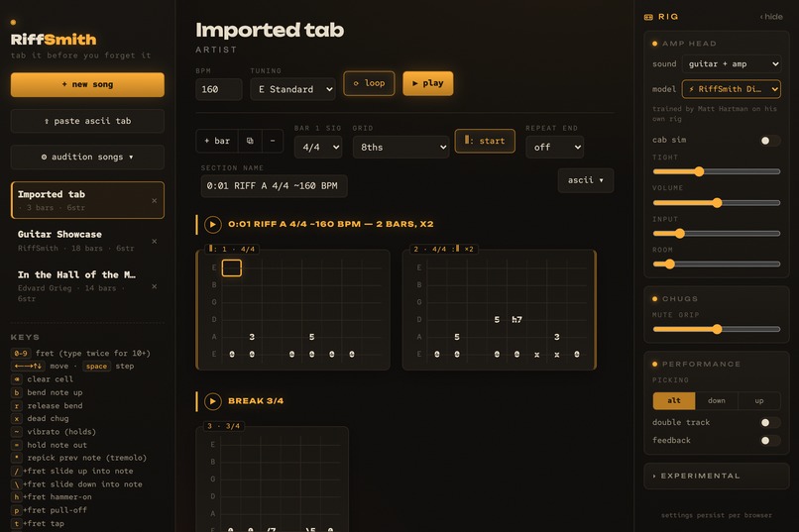The height and width of the screenshot is (532, 799).
Task: Play the BREAK 3/4 section
Action: click(x=212, y=401)
